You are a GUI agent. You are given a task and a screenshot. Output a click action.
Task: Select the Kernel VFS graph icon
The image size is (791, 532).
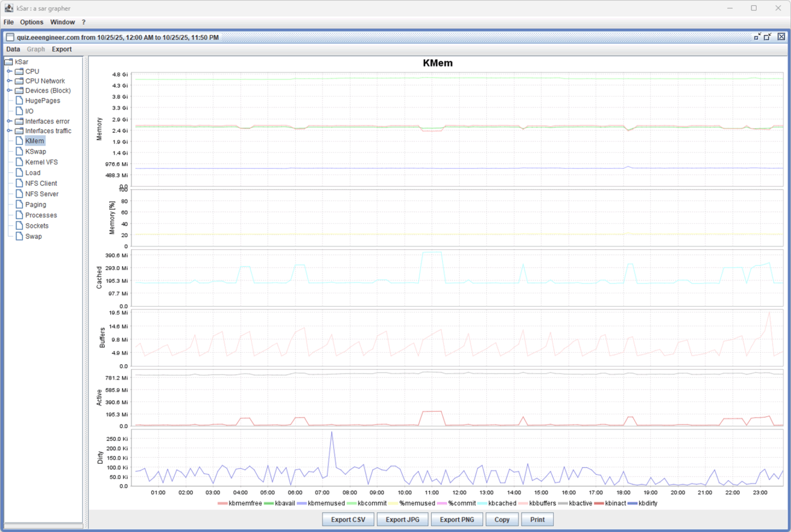click(x=19, y=162)
